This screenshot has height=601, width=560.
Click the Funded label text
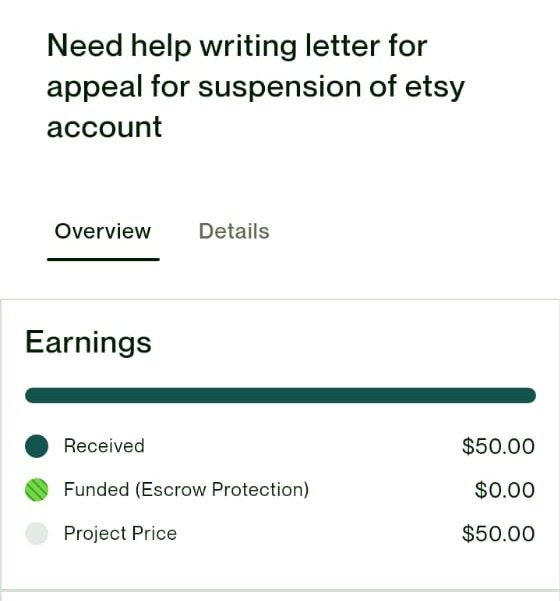click(x=96, y=489)
